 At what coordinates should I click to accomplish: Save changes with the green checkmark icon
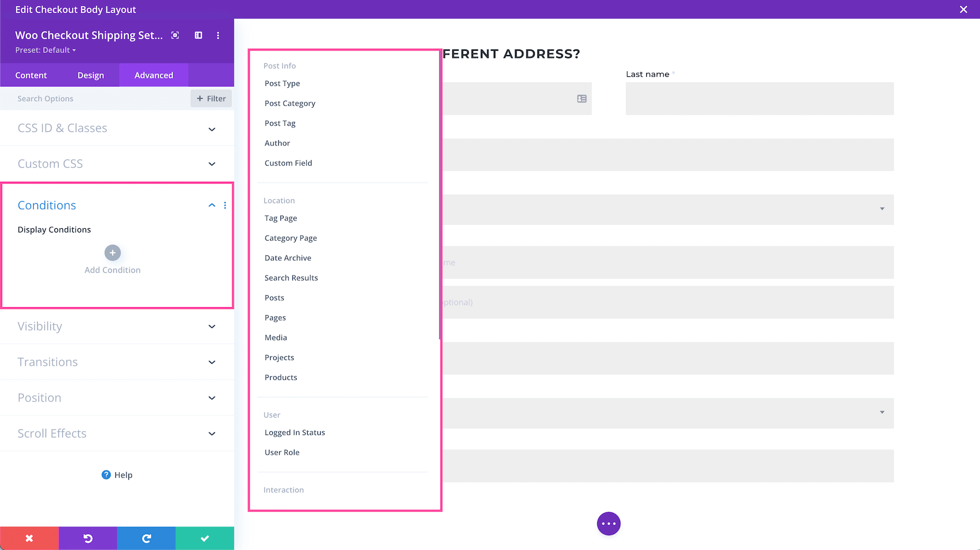(205, 538)
